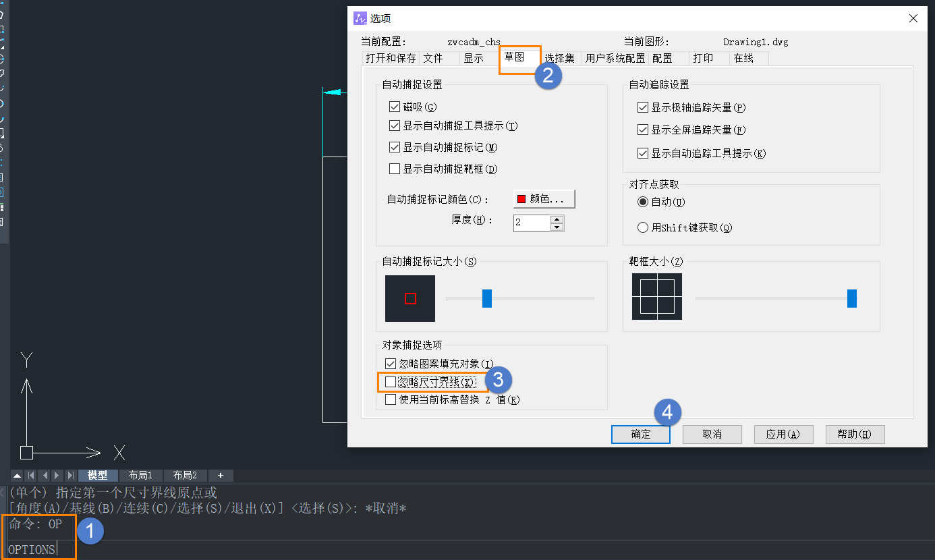Switch to the 用户系统配置 tab
This screenshot has width=935, height=560.
coord(615,59)
